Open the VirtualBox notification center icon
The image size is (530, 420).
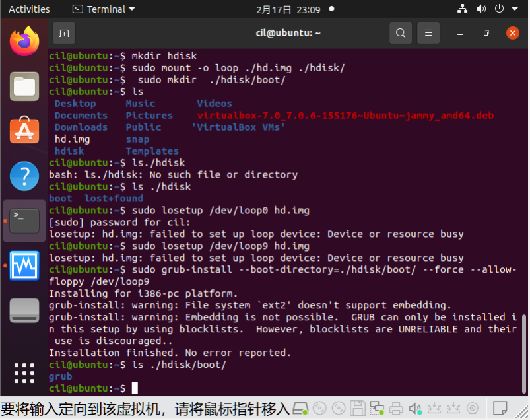500,408
